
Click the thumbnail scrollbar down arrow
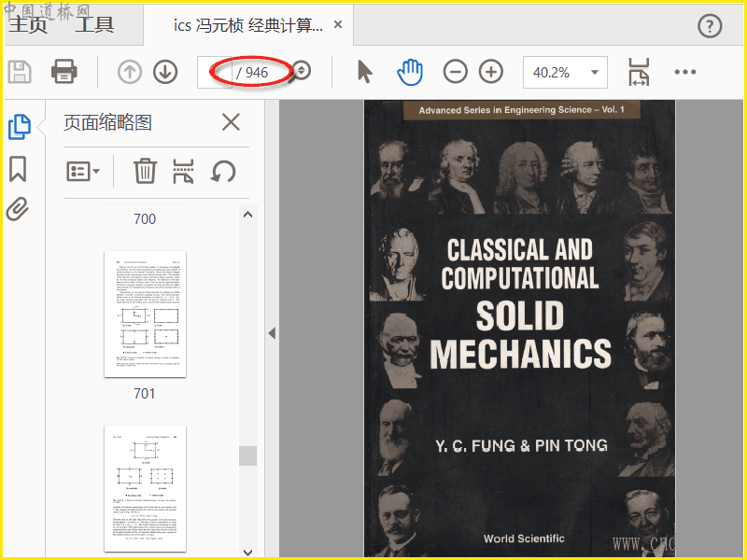click(x=247, y=553)
